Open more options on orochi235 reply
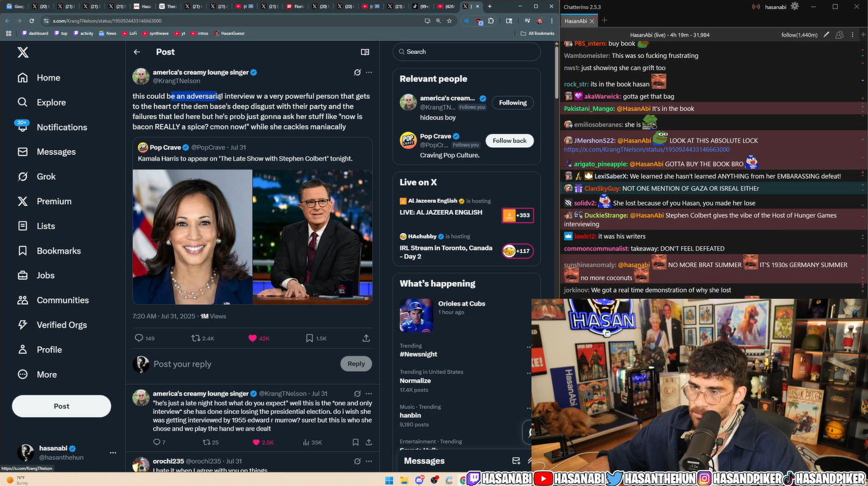 point(368,461)
